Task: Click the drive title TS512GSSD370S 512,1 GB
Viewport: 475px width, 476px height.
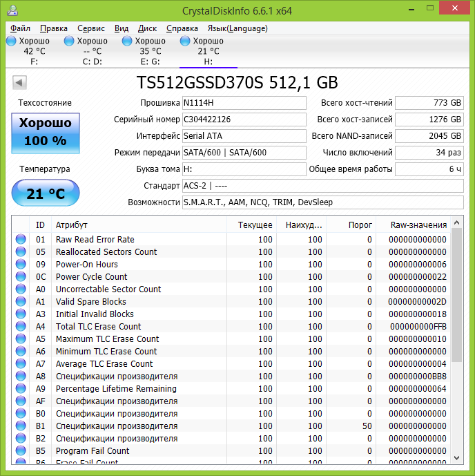Action: (x=237, y=83)
